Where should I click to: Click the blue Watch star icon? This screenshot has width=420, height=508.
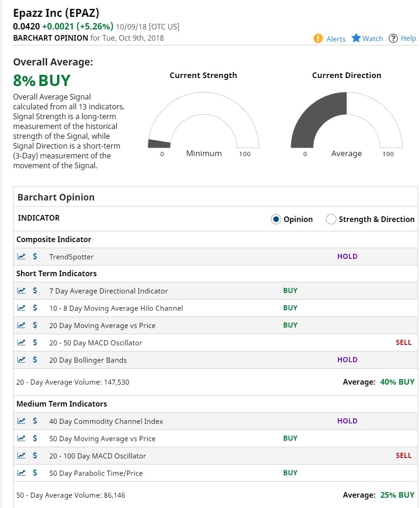click(356, 38)
